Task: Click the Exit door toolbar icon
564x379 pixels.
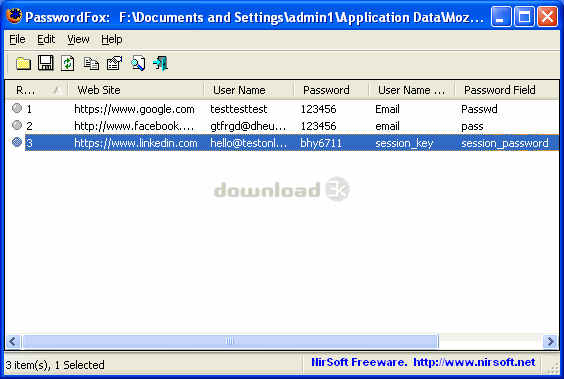Action: coord(160,63)
